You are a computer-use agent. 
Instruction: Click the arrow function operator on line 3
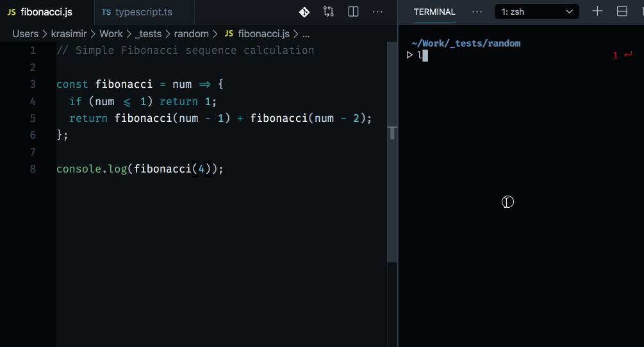pos(205,84)
